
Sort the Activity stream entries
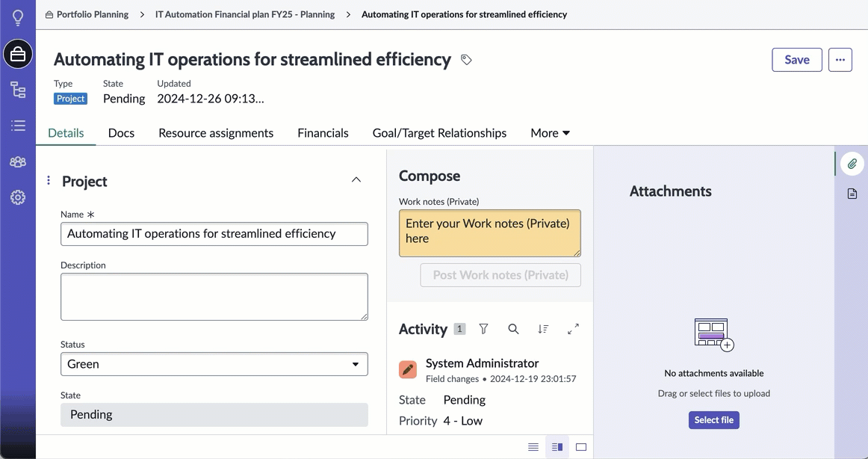pos(543,329)
